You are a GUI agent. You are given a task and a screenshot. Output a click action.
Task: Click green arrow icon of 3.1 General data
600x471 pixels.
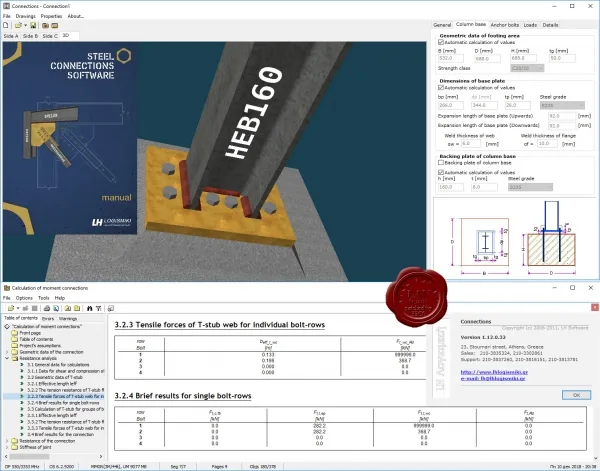(x=22, y=365)
